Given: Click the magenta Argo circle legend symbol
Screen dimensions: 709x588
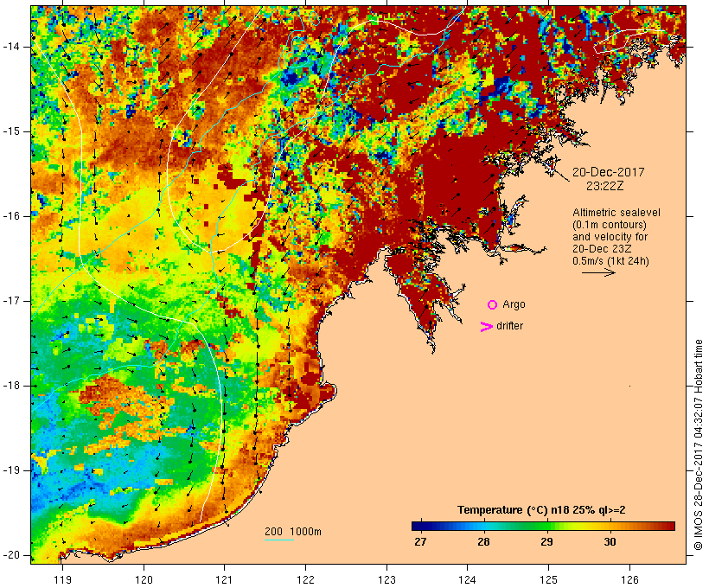Looking at the screenshot, I should [493, 305].
